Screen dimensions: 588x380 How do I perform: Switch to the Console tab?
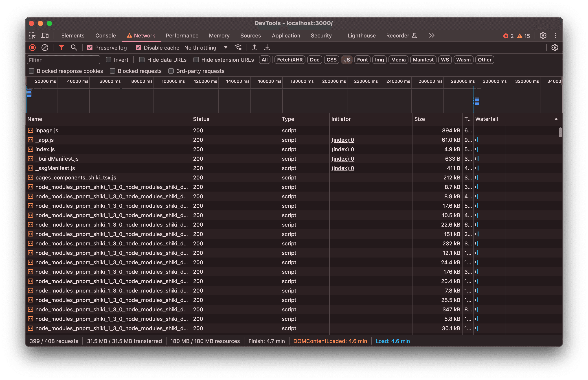click(106, 35)
